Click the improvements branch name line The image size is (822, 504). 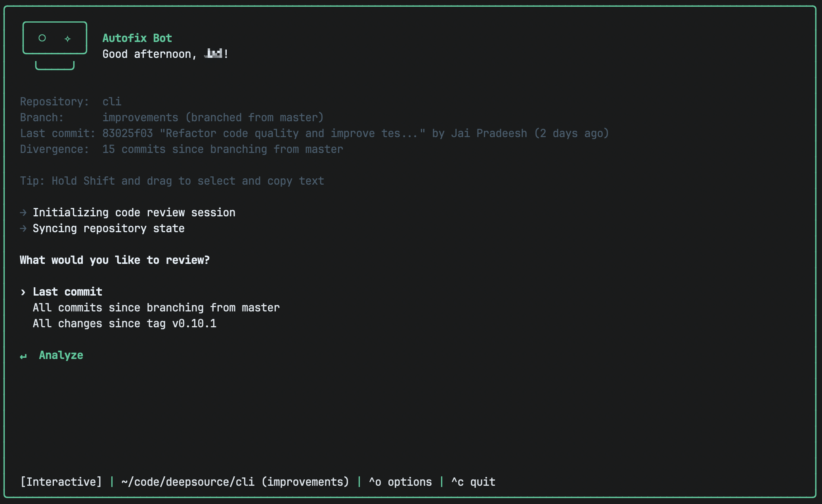pos(140,118)
